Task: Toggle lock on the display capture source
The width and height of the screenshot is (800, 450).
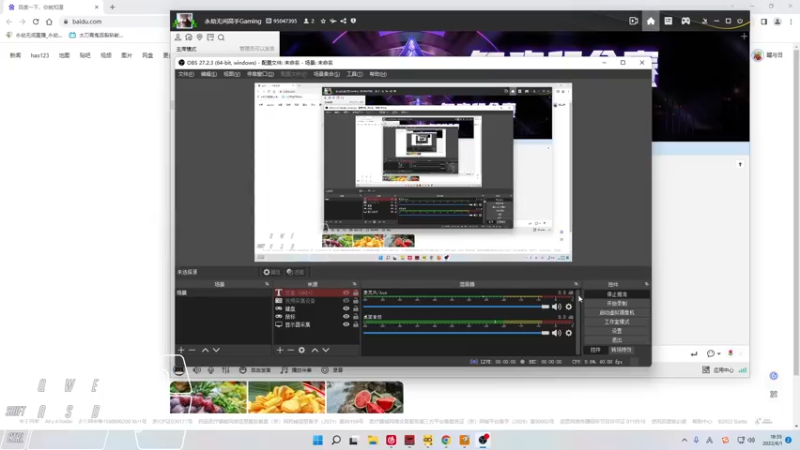Action: click(356, 324)
